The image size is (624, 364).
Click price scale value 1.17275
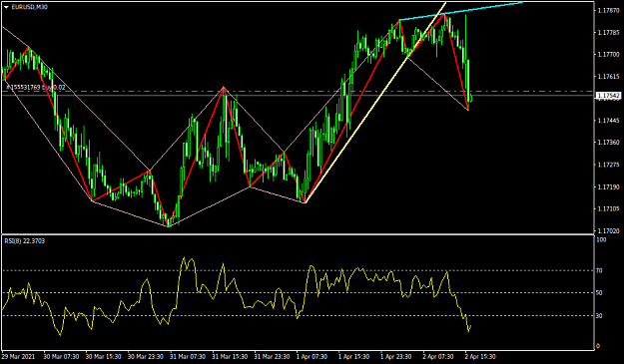pyautogui.click(x=608, y=165)
